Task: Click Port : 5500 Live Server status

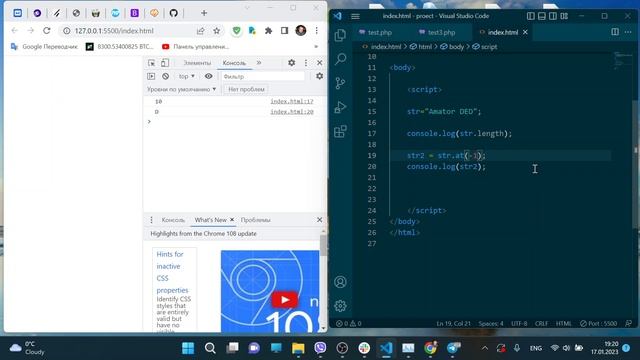Action: pos(599,323)
